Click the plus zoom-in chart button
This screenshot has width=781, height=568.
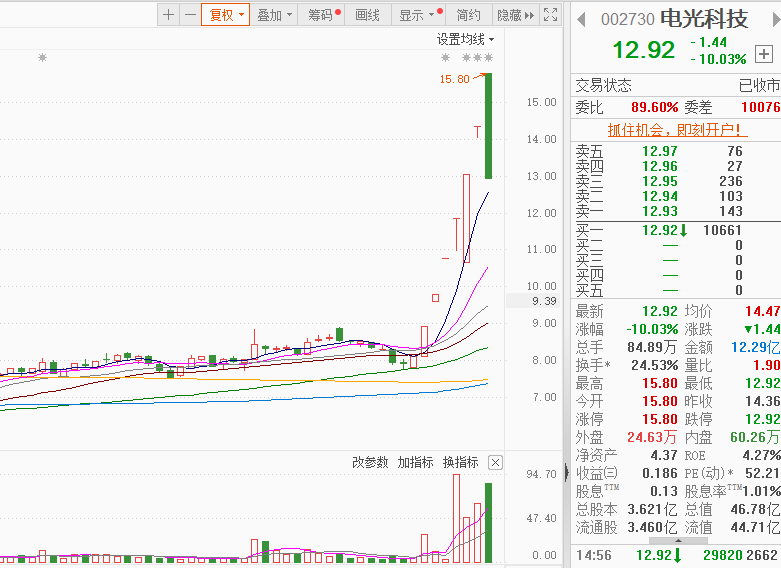coord(168,14)
